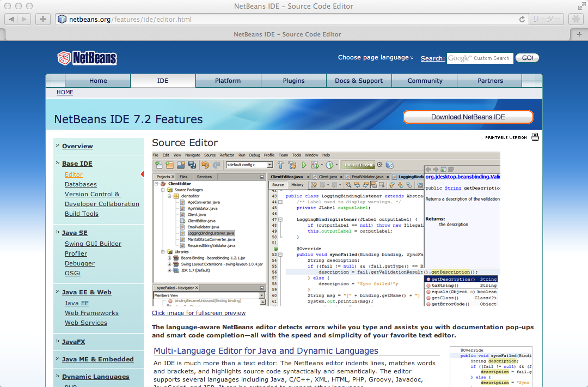Open the Reader button in address bar
The height and width of the screenshot is (387, 588).
click(546, 19)
